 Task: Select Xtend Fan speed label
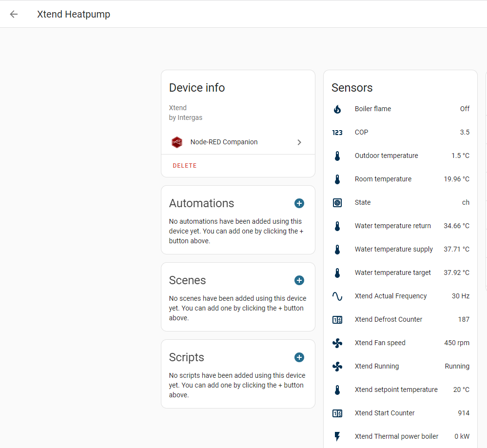[380, 343]
